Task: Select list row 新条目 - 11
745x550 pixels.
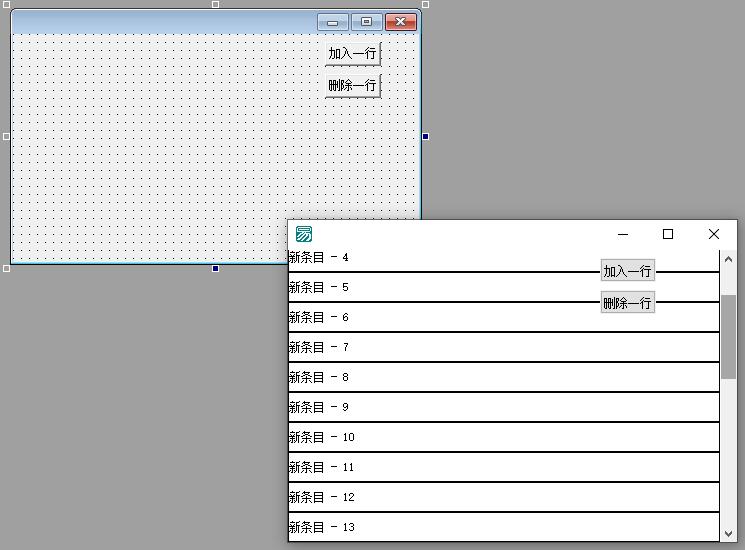Action: coord(504,467)
